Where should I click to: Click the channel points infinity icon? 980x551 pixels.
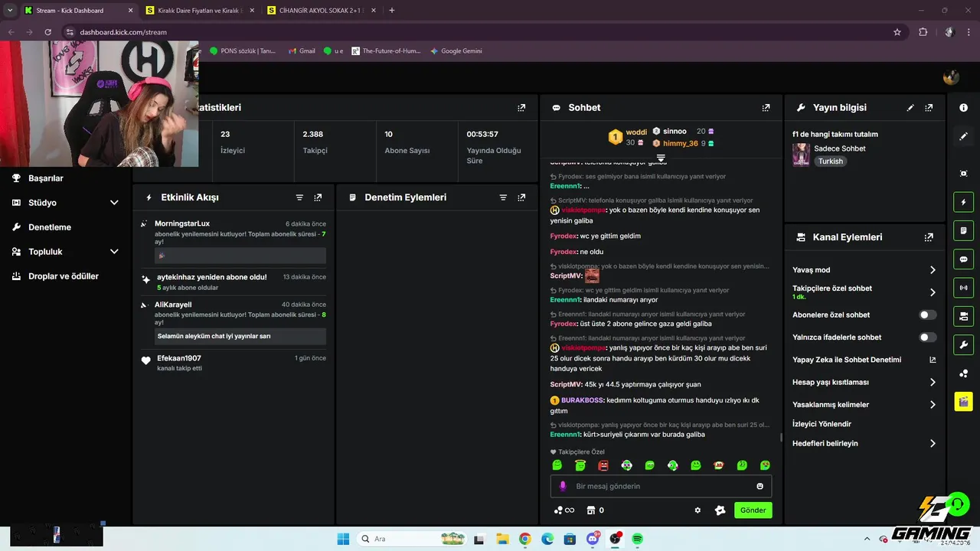(564, 510)
